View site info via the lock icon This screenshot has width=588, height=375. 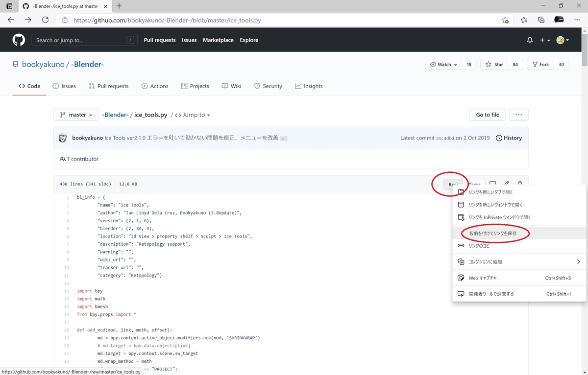point(65,21)
